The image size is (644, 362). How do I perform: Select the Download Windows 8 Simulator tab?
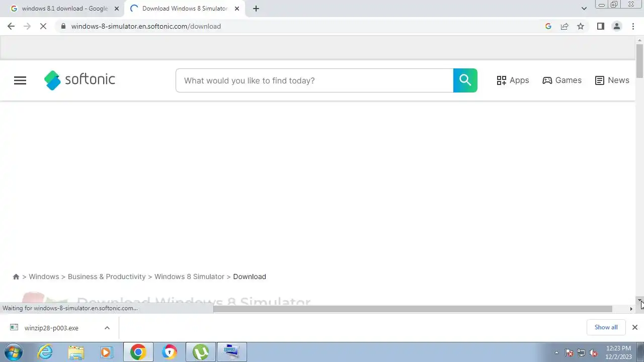pos(184,9)
